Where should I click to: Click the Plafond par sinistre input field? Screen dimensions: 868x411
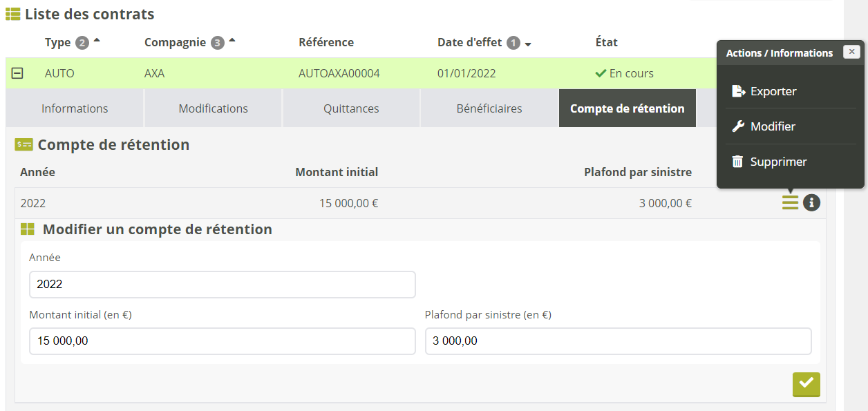click(618, 341)
